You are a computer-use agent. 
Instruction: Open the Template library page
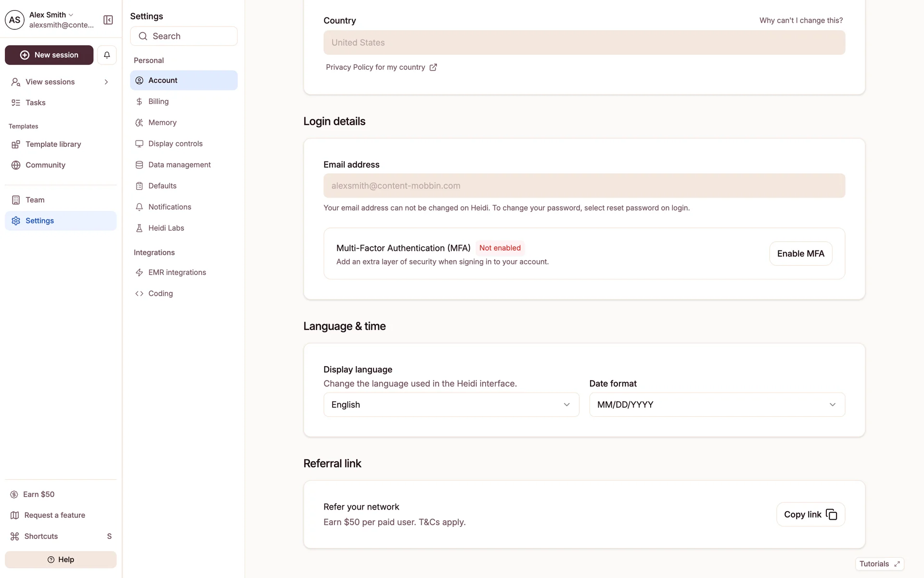tap(53, 144)
